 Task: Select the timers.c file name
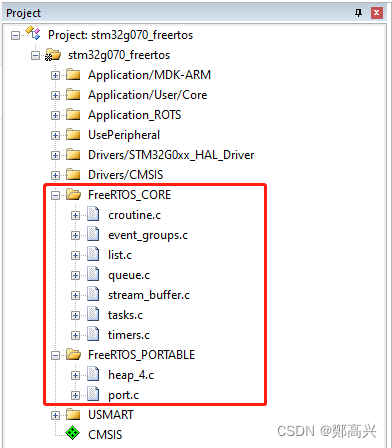click(x=129, y=335)
